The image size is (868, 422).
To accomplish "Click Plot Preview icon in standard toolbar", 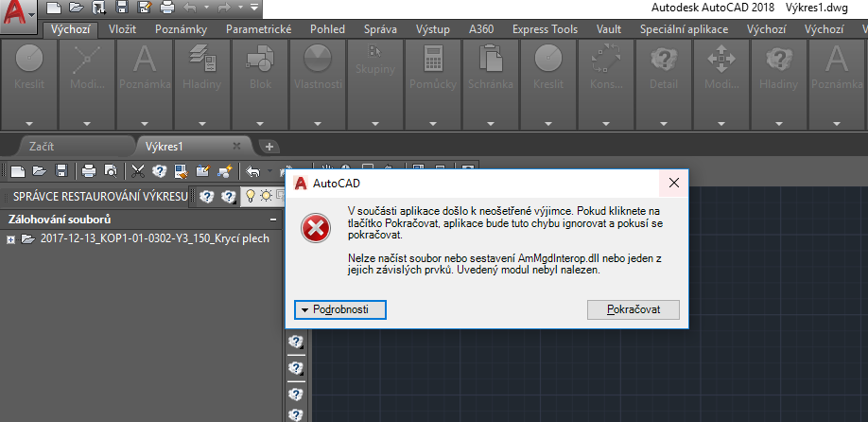I will [x=111, y=171].
